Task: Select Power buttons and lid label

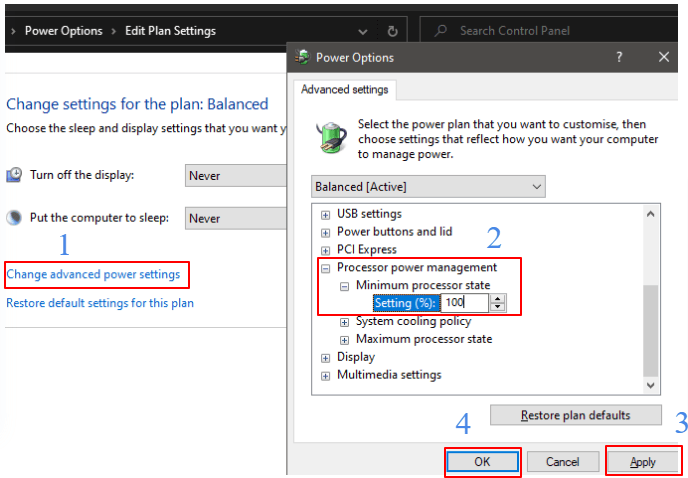Action: (x=394, y=231)
